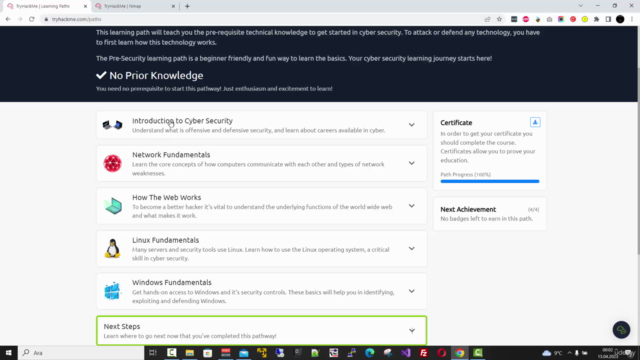
Task: Open the Chrome three-dot menu
Action: point(632,19)
